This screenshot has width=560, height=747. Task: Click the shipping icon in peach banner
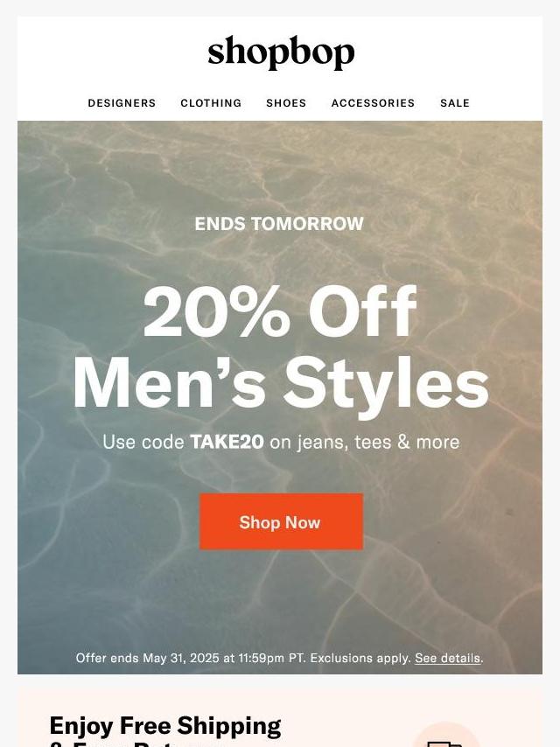tap(445, 737)
